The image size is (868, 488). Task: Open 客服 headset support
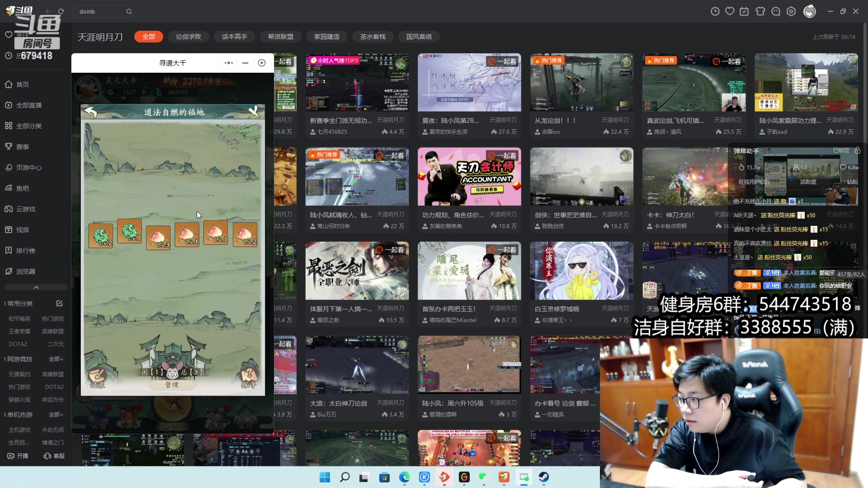[x=54, y=456]
